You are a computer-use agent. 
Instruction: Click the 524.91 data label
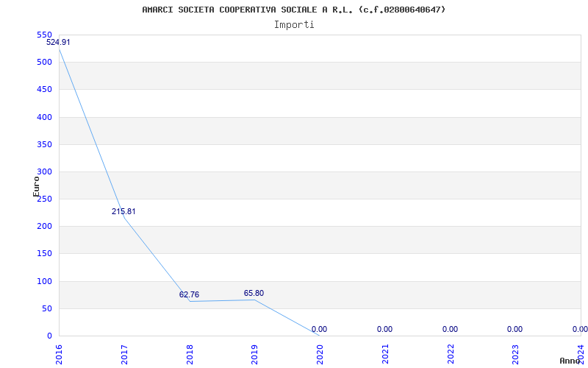[x=58, y=42]
